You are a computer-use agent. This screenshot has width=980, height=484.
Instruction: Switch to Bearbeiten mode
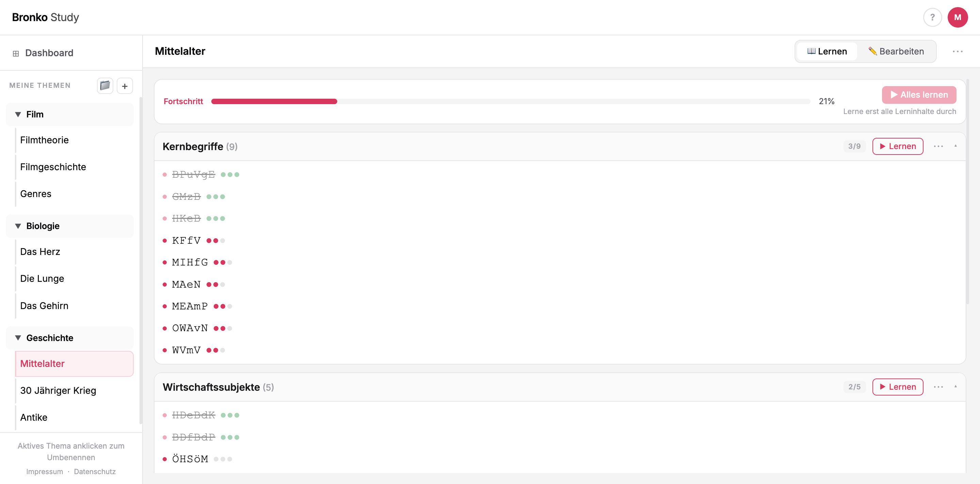896,51
